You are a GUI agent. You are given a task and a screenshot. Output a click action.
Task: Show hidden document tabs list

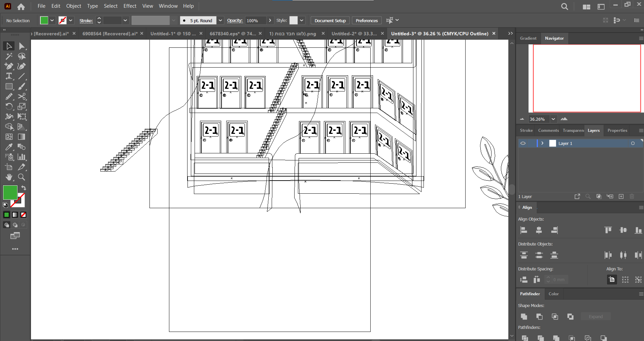click(x=510, y=33)
